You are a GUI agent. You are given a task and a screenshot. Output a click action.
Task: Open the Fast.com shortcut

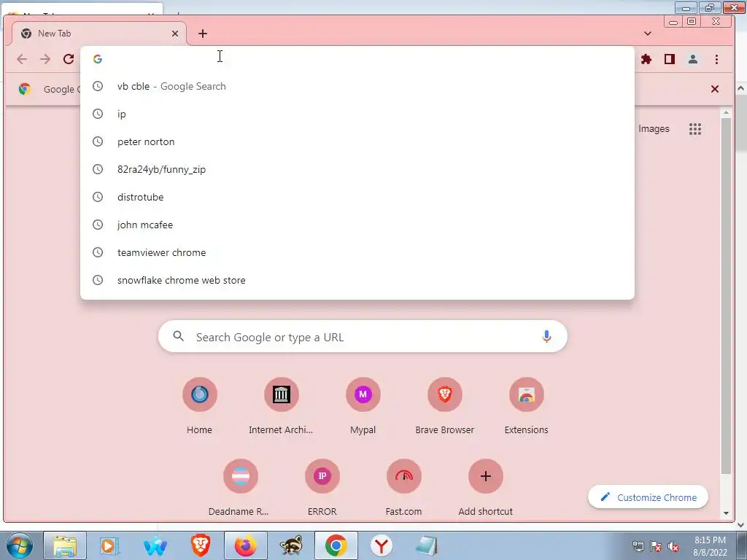(404, 488)
